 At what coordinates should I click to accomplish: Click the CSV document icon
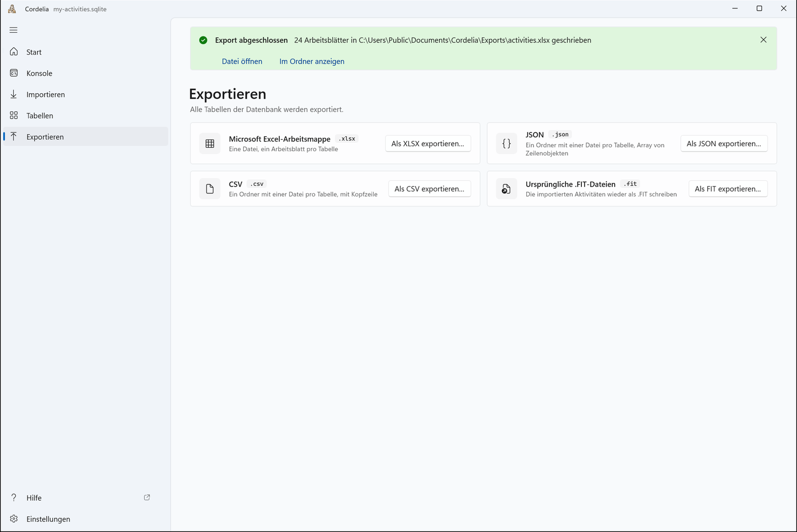click(x=210, y=189)
